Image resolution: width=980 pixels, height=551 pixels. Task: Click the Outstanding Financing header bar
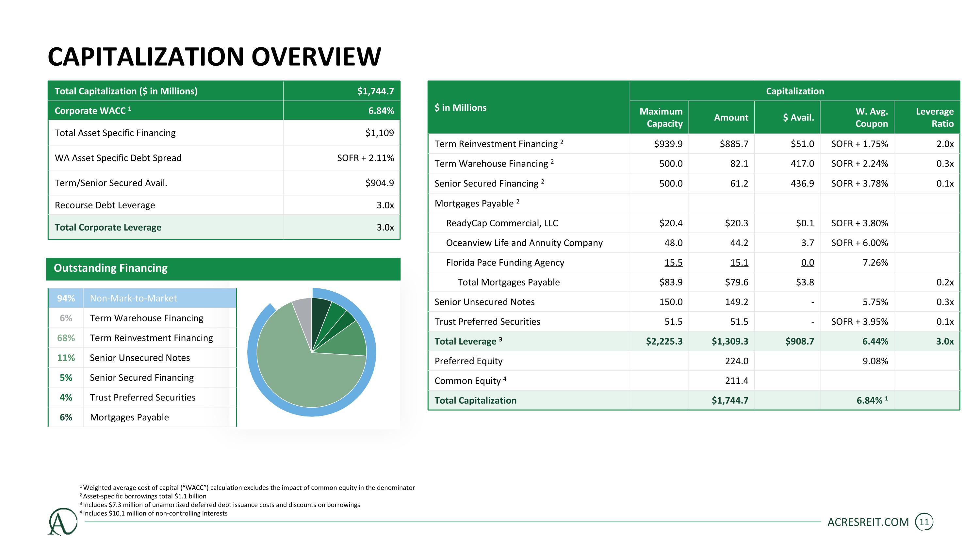223,268
